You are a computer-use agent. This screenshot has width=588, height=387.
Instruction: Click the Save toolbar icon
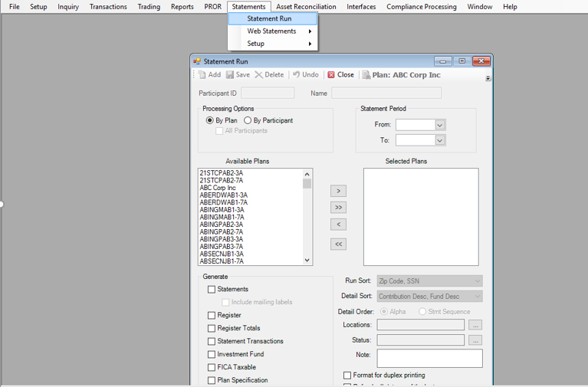click(230, 75)
